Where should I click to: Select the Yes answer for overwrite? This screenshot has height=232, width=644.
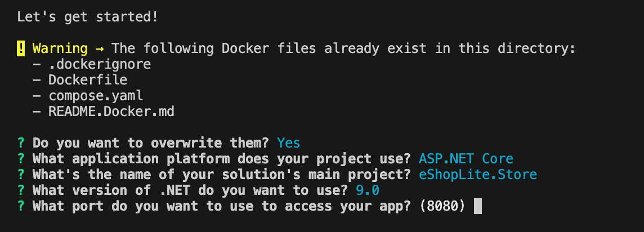[x=289, y=143]
